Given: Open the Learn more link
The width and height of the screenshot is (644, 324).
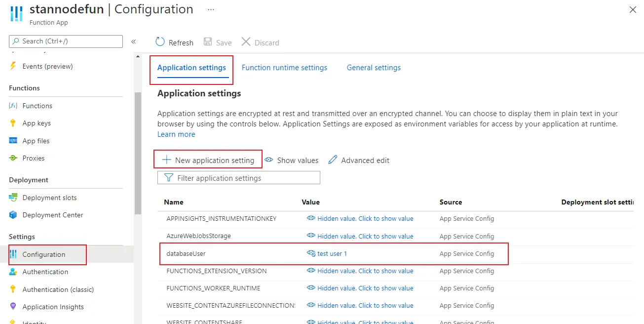Looking at the screenshot, I should point(176,134).
